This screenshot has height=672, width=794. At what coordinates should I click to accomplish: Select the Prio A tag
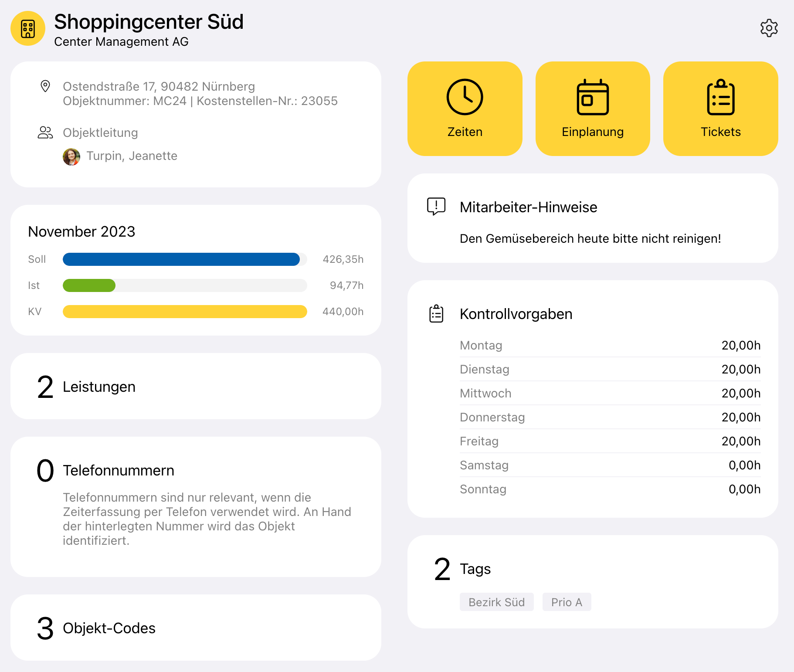tap(567, 602)
